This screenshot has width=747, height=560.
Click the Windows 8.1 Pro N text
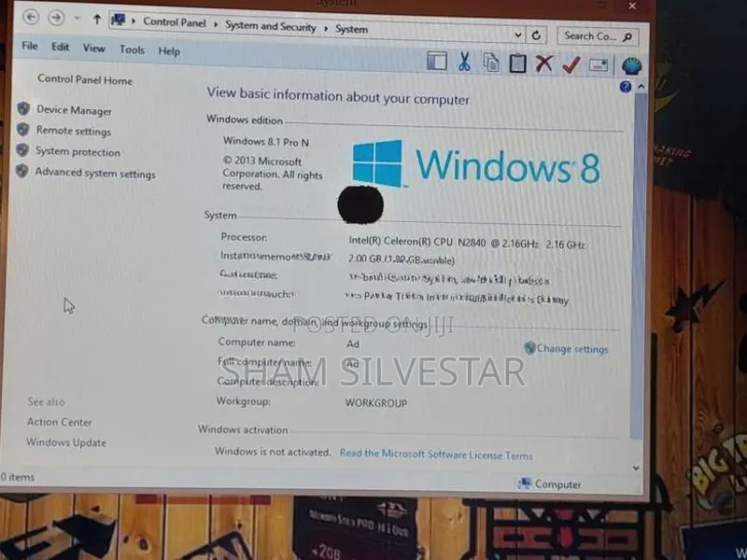(266, 142)
